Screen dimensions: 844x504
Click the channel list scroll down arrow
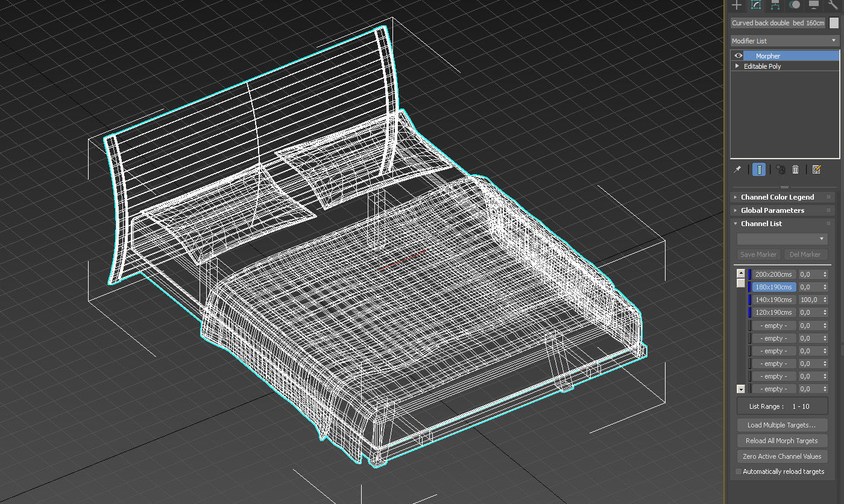click(741, 389)
